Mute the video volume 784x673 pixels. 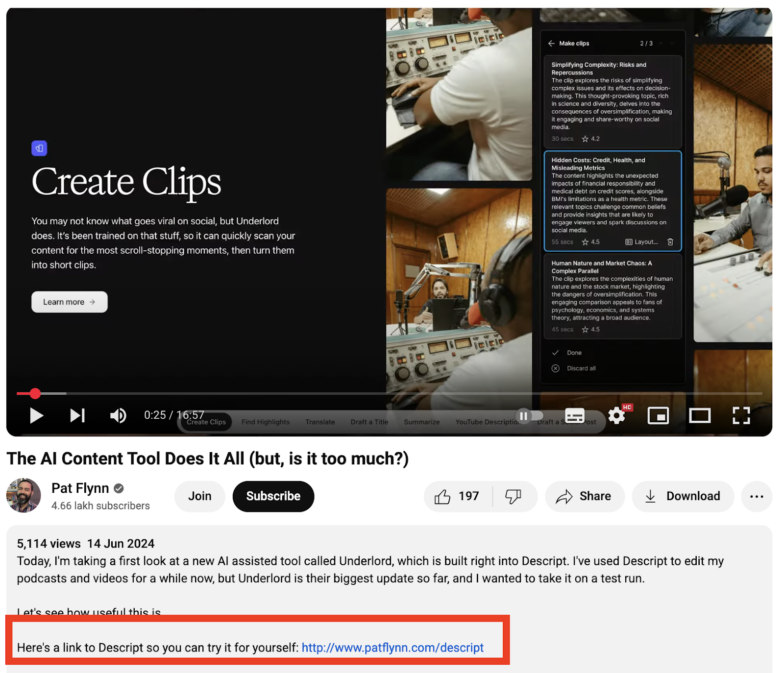coord(118,416)
